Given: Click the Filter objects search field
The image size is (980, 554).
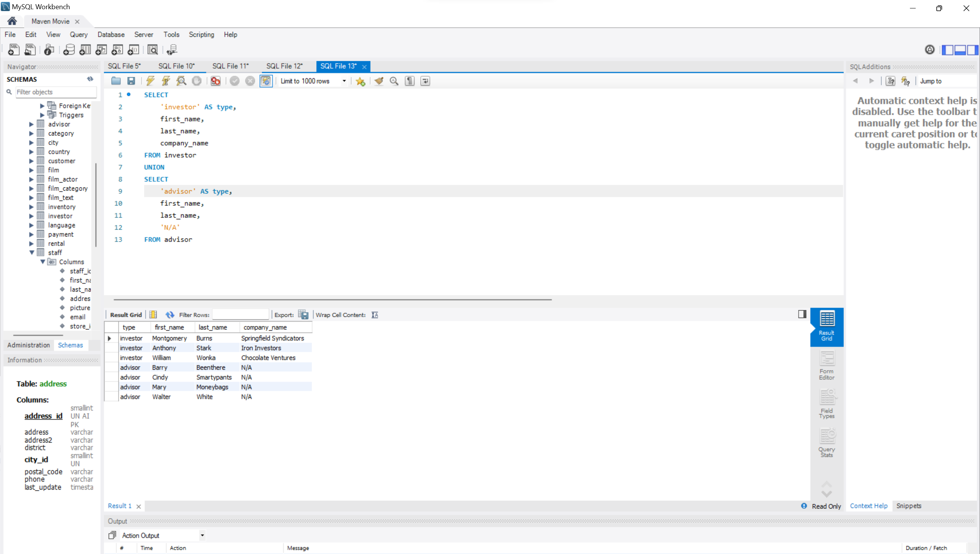Looking at the screenshot, I should click(56, 92).
